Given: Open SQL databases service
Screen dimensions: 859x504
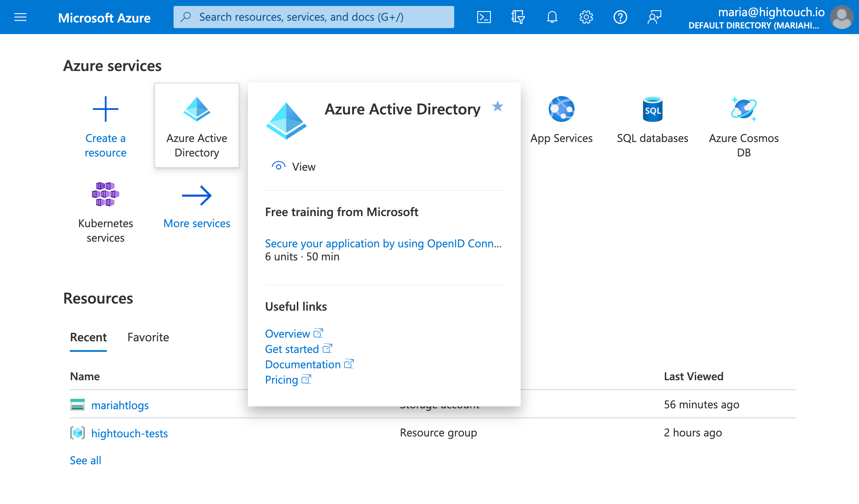Looking at the screenshot, I should tap(652, 120).
